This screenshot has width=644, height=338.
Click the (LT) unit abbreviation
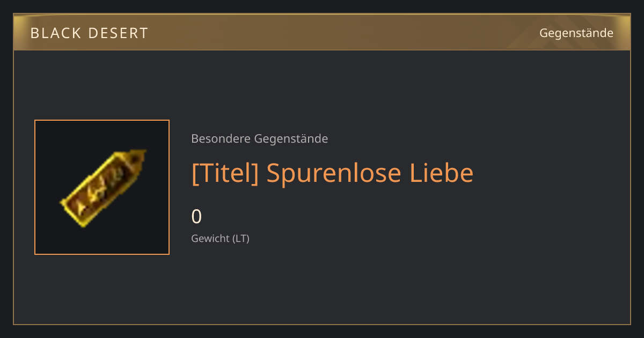coord(241,238)
